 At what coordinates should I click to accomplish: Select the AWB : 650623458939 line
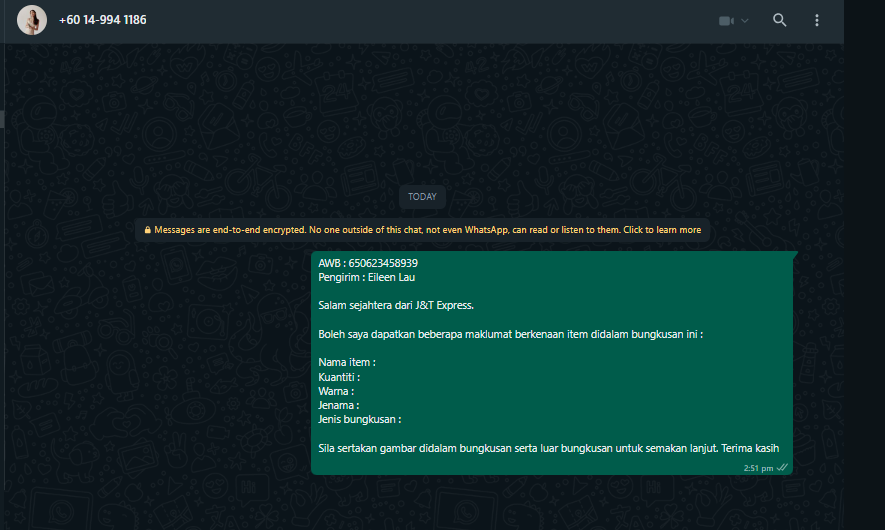coord(368,263)
